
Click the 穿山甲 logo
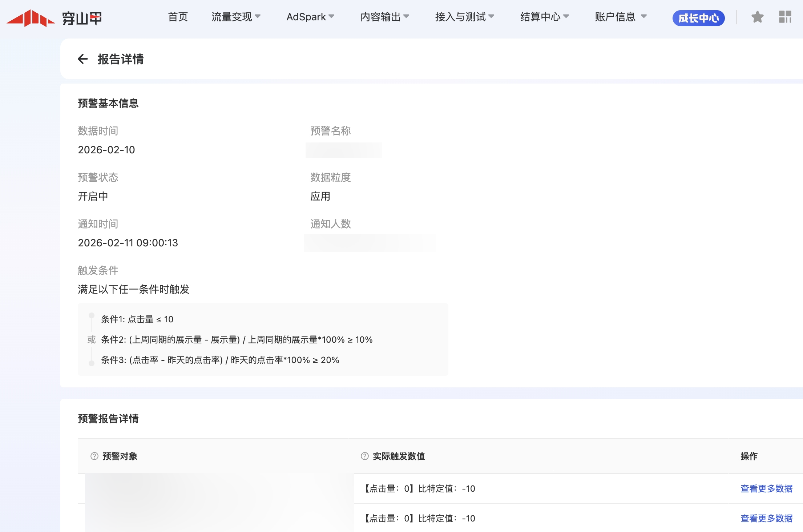tap(55, 18)
